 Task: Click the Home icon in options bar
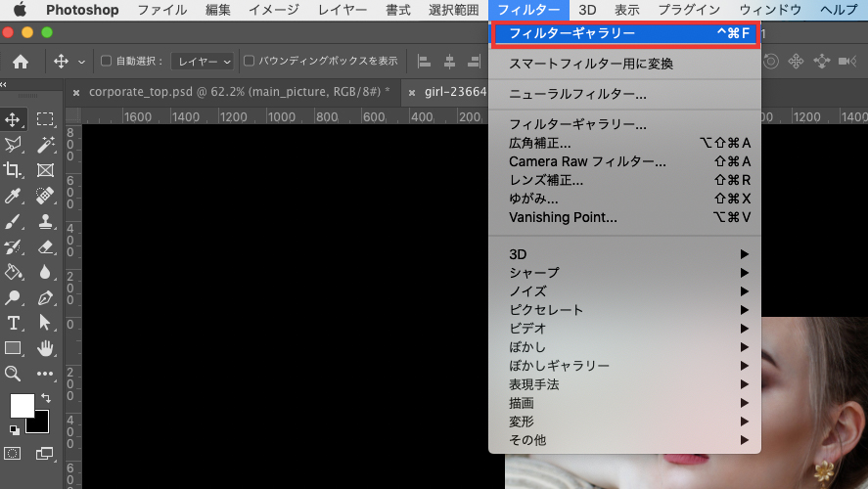(21, 61)
